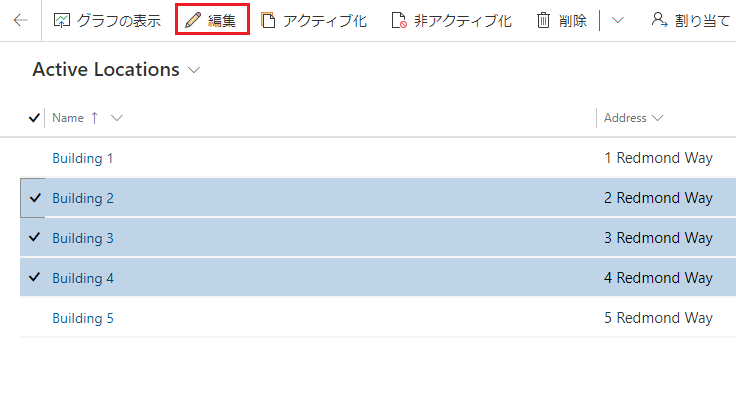Select the 5 Redmond Way address cell
736x401 pixels.
point(658,318)
